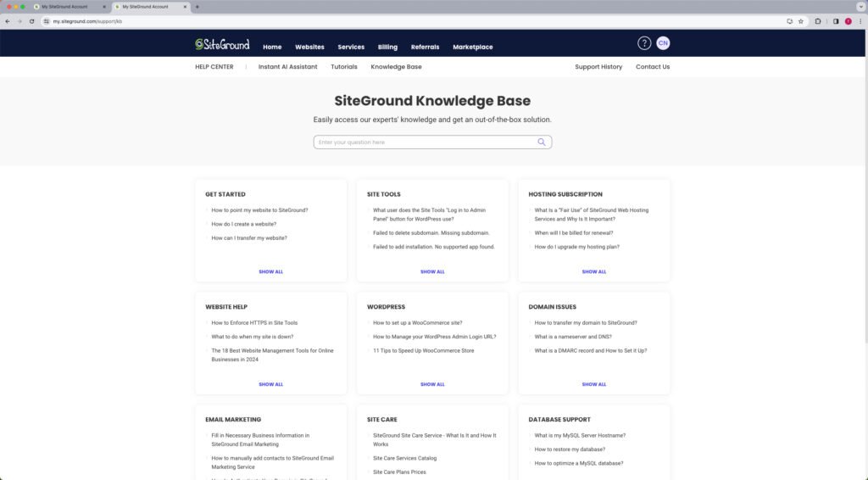Open Support History link
Viewport: 868px width, 480px height.
(x=598, y=66)
